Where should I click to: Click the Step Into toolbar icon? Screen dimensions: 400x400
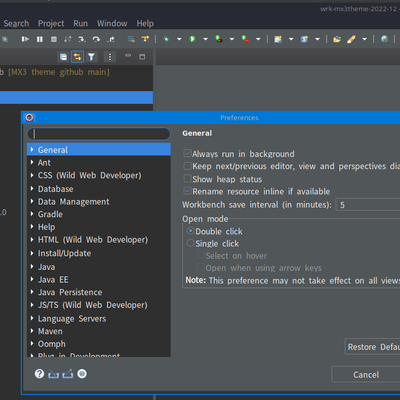pyautogui.click(x=82, y=39)
